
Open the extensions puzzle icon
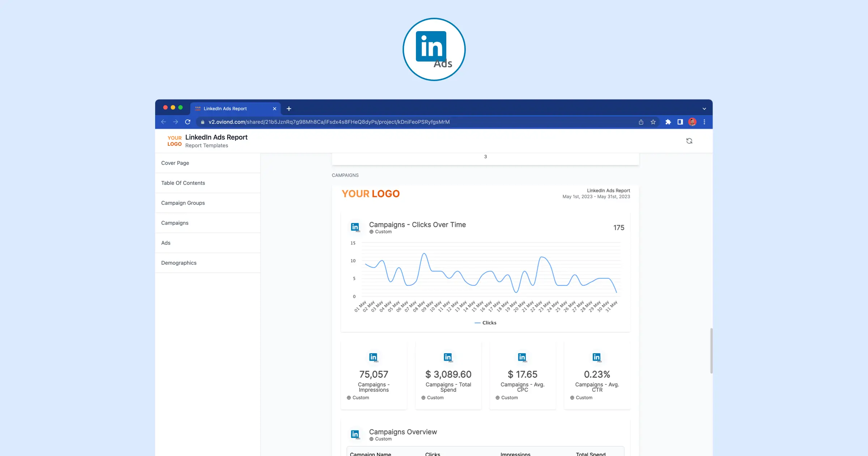(x=668, y=122)
